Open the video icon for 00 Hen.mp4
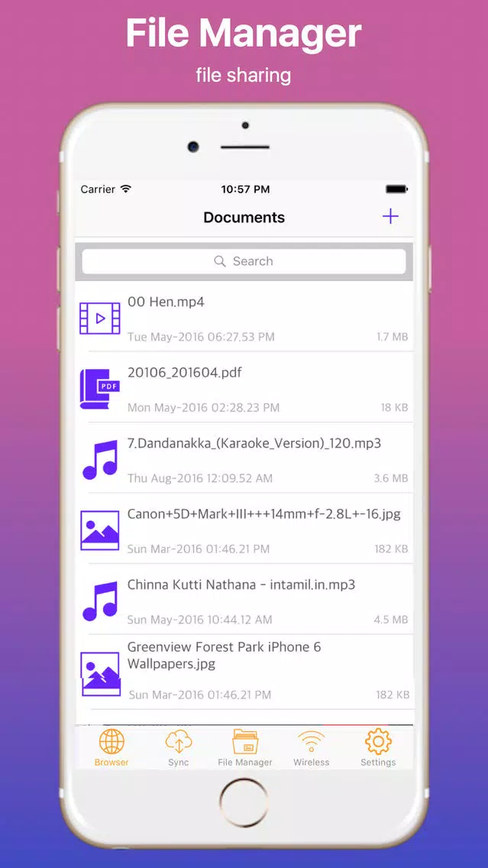This screenshot has height=868, width=488. point(99,319)
